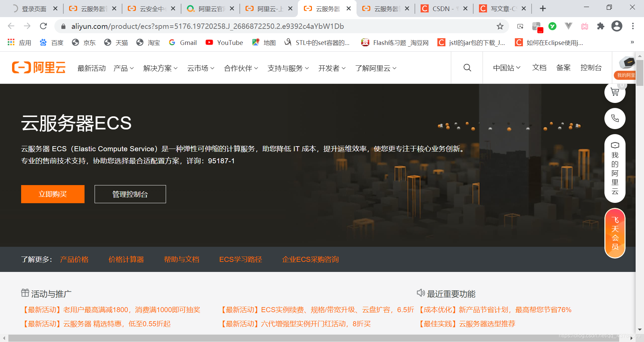Click the 飞天会员 orange badge
This screenshot has width=644, height=342.
click(x=615, y=233)
